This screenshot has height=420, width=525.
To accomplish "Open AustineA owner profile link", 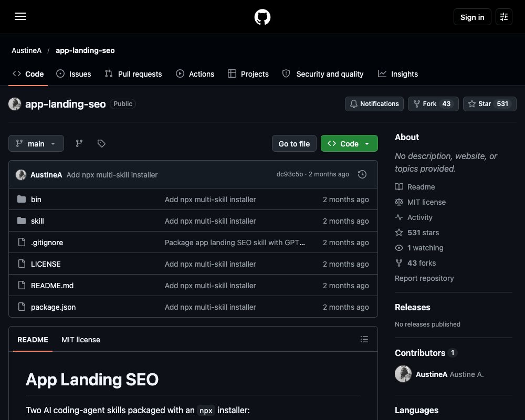I will click(x=26, y=50).
